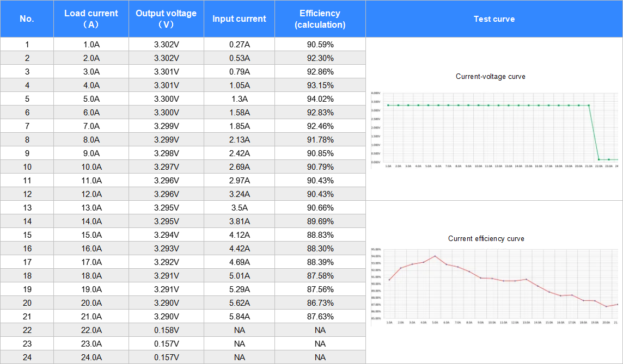This screenshot has width=623, height=364.
Task: Select the Test curve column header
Action: [494, 19]
